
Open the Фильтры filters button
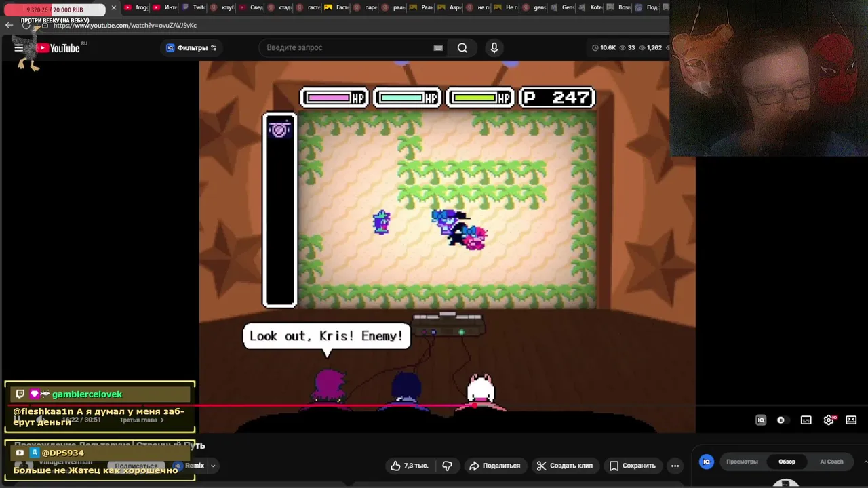[191, 48]
